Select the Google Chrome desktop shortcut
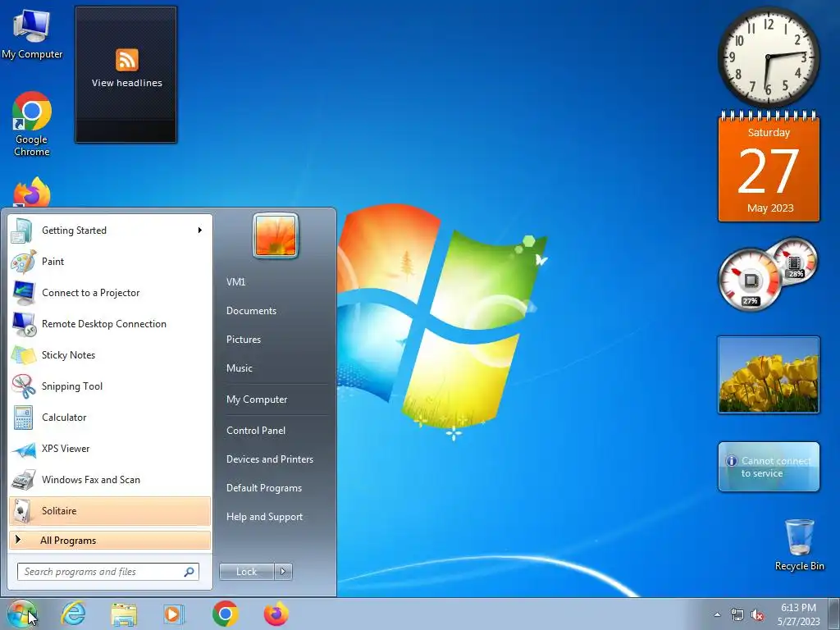The image size is (840, 630). 32,125
